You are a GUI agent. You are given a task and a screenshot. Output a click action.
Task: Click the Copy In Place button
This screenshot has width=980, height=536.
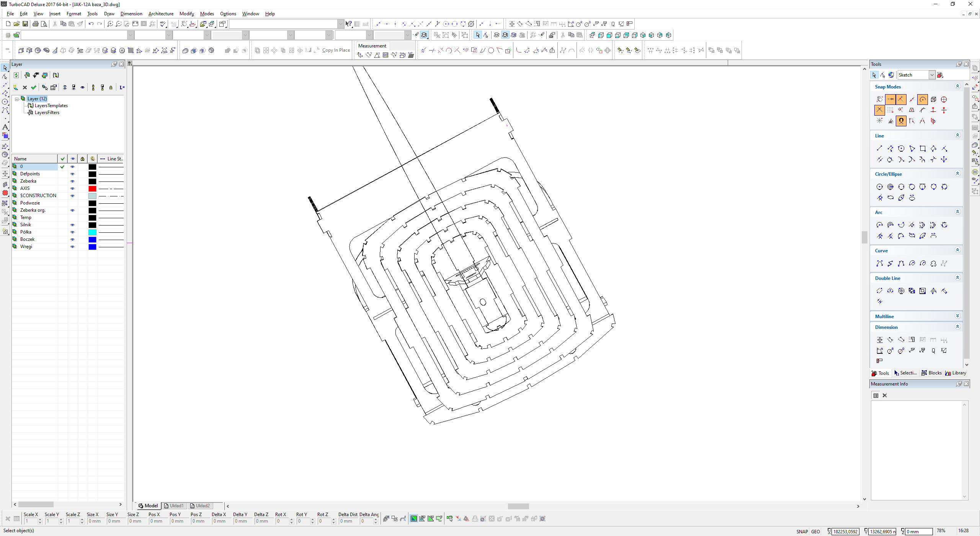coord(336,50)
